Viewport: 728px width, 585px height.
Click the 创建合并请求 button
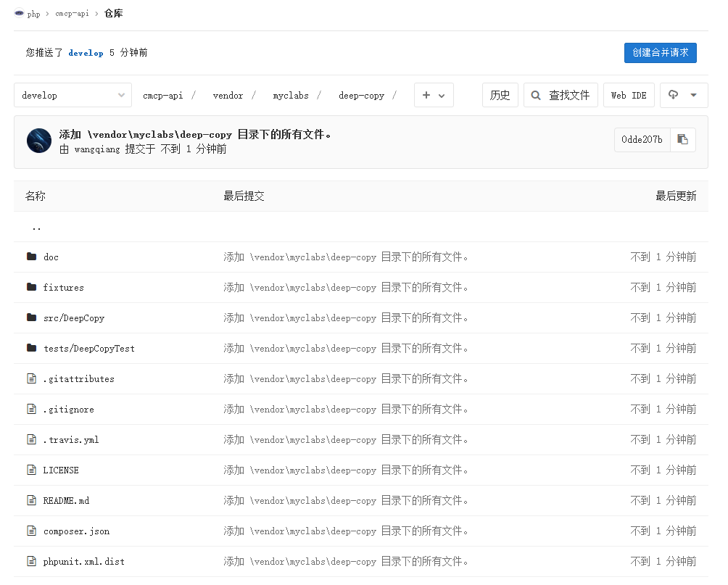660,53
